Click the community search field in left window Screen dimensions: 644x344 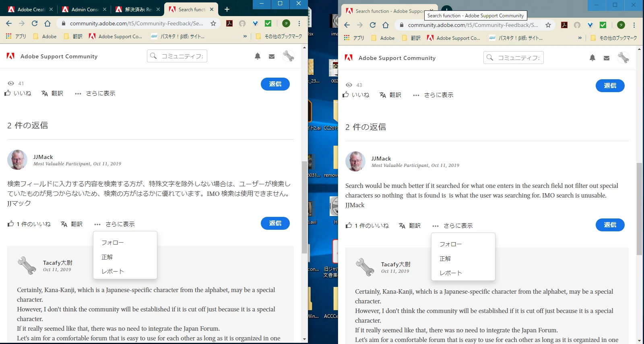(177, 56)
